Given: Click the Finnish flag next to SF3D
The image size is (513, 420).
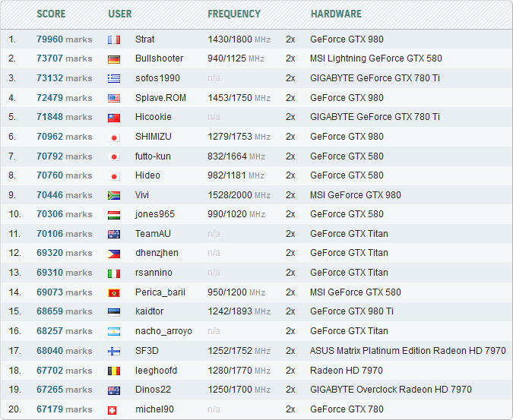Looking at the screenshot, I should [x=114, y=351].
